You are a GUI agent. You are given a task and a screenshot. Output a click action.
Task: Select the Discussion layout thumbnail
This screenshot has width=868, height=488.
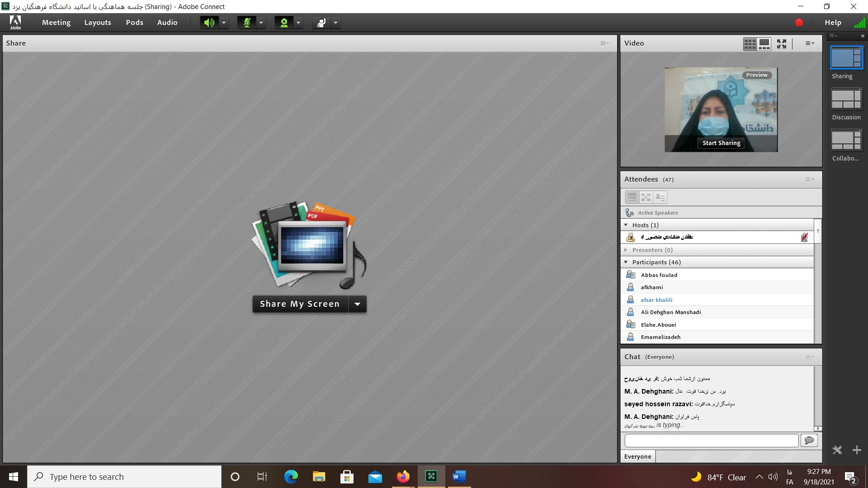tap(846, 99)
